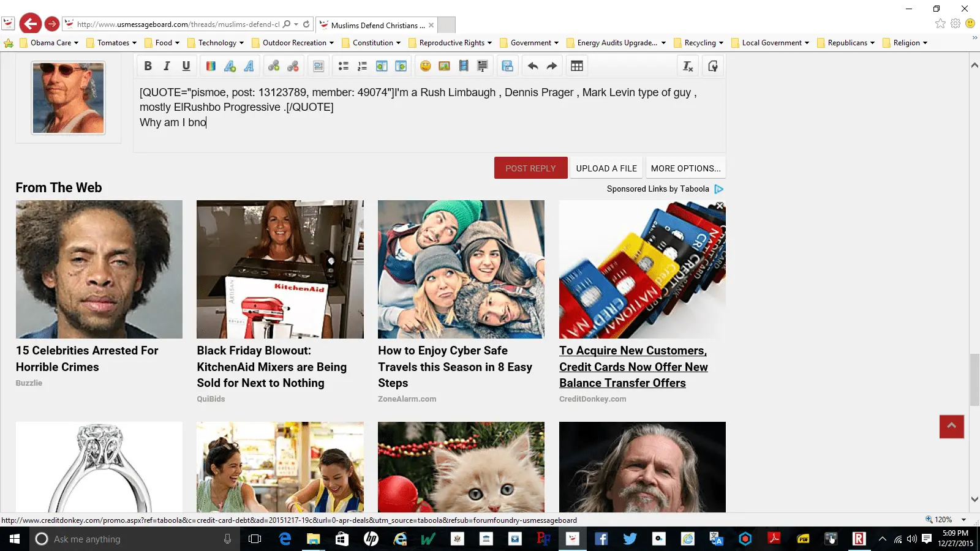Insert a smiley emoticon
Image resolution: width=980 pixels, height=551 pixels.
[x=425, y=66]
